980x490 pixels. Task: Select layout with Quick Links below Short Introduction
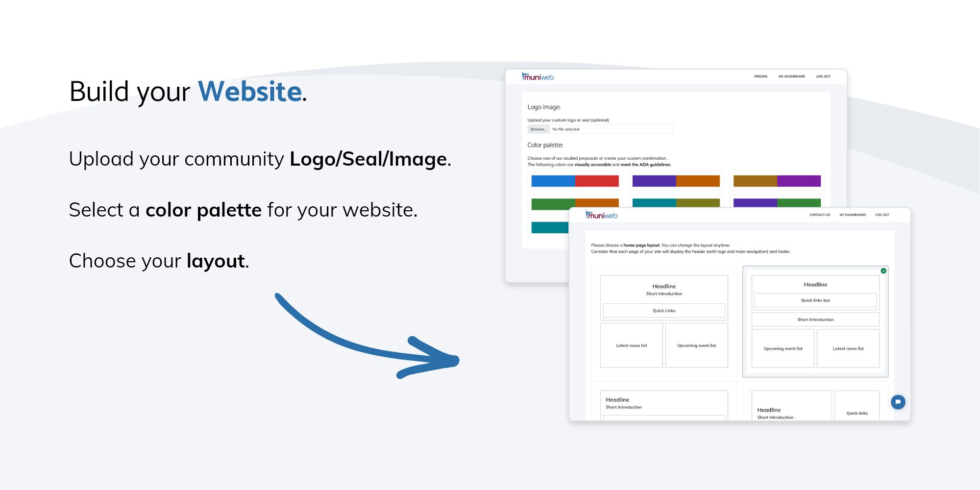coord(664,321)
